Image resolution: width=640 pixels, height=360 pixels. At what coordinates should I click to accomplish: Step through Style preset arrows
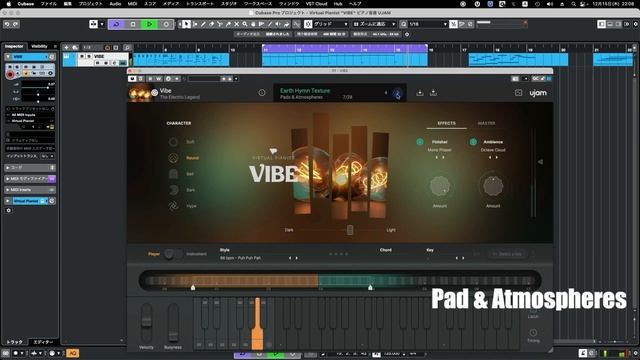click(293, 258)
